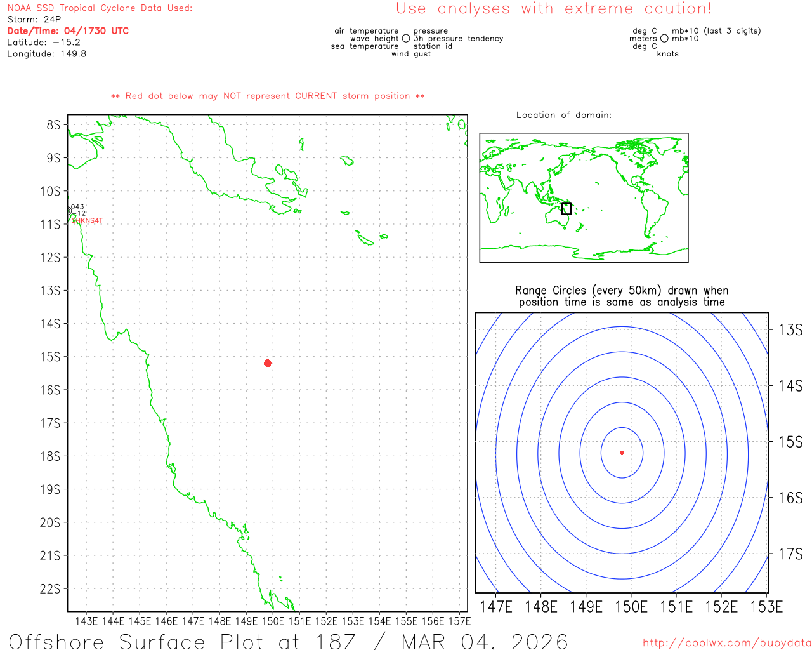This screenshot has width=812, height=650.
Task: Click the 144E longitude label on main map
Action: (x=114, y=621)
